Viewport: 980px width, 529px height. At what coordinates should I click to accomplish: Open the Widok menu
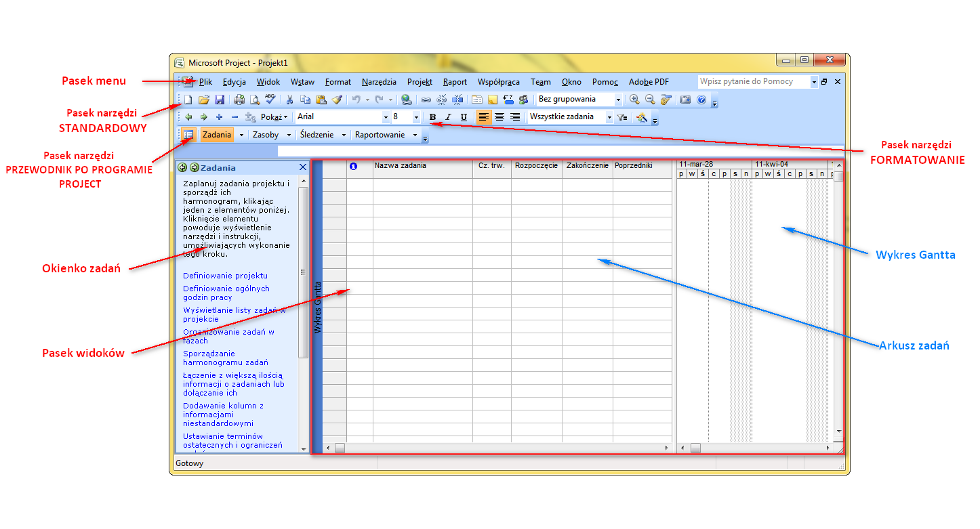[268, 81]
